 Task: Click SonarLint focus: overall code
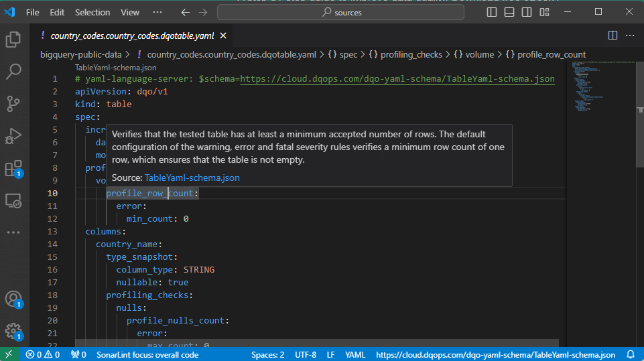pos(147,354)
